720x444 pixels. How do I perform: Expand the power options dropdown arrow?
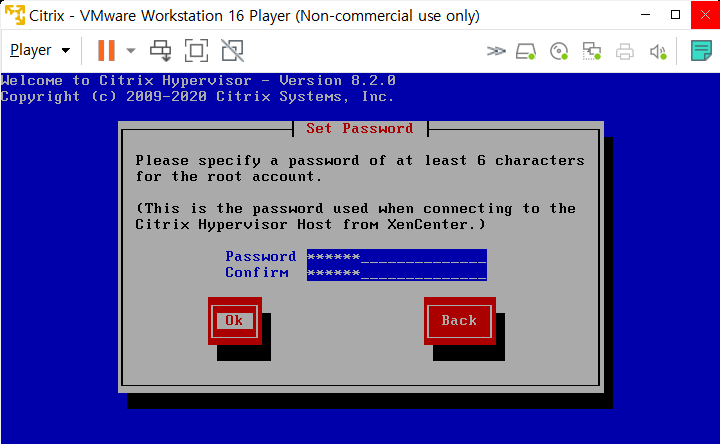pos(131,51)
